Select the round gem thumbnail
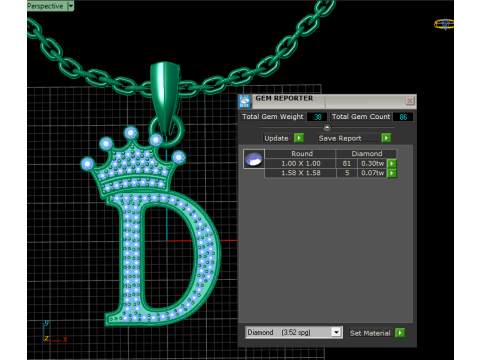The height and width of the screenshot is (360, 480). [254, 159]
